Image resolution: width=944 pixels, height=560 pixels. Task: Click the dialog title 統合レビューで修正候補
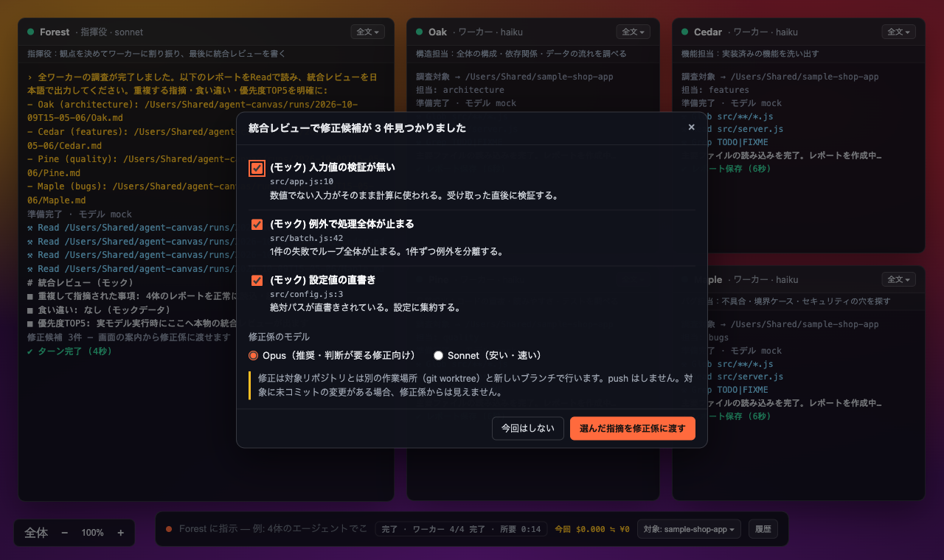(358, 127)
